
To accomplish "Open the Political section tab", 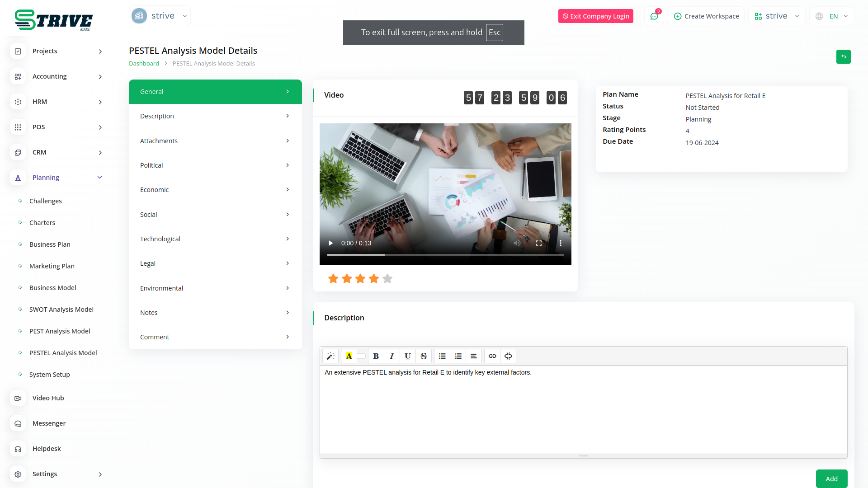I will (215, 165).
